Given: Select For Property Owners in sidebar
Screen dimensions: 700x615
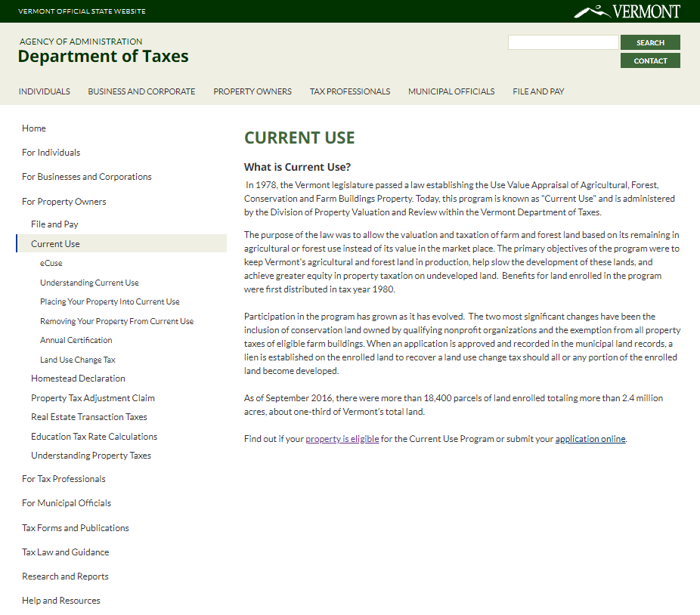Looking at the screenshot, I should point(63,202).
